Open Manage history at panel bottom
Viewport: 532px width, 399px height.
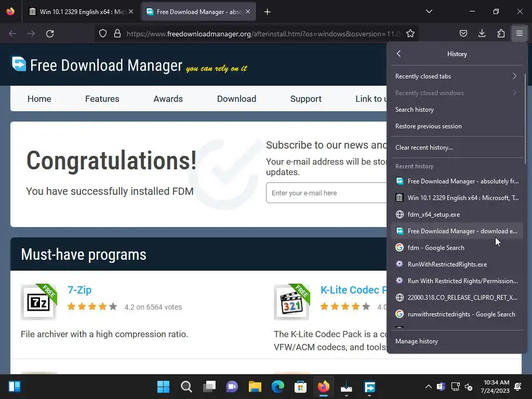point(457,341)
